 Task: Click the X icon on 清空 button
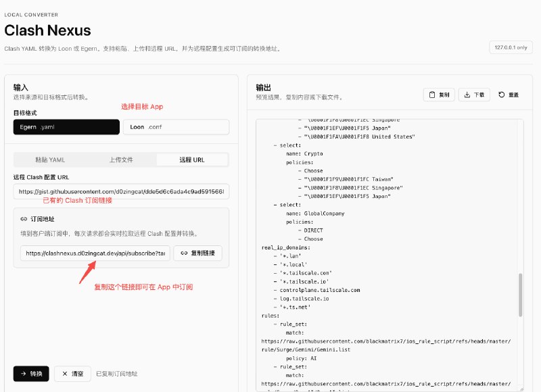coord(64,373)
